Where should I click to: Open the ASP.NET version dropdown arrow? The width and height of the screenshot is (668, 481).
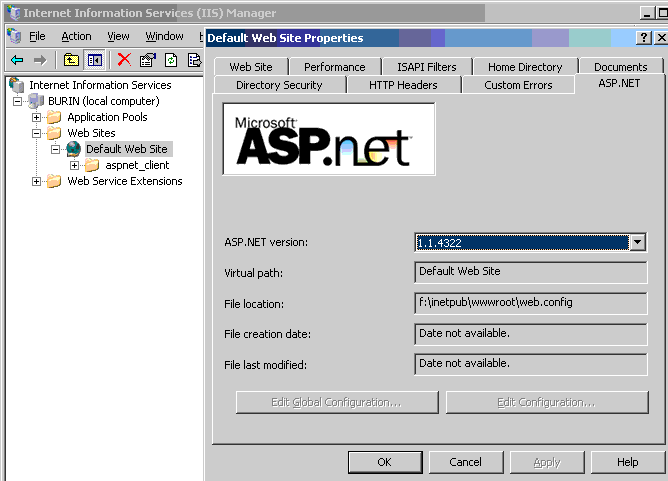[x=638, y=242]
